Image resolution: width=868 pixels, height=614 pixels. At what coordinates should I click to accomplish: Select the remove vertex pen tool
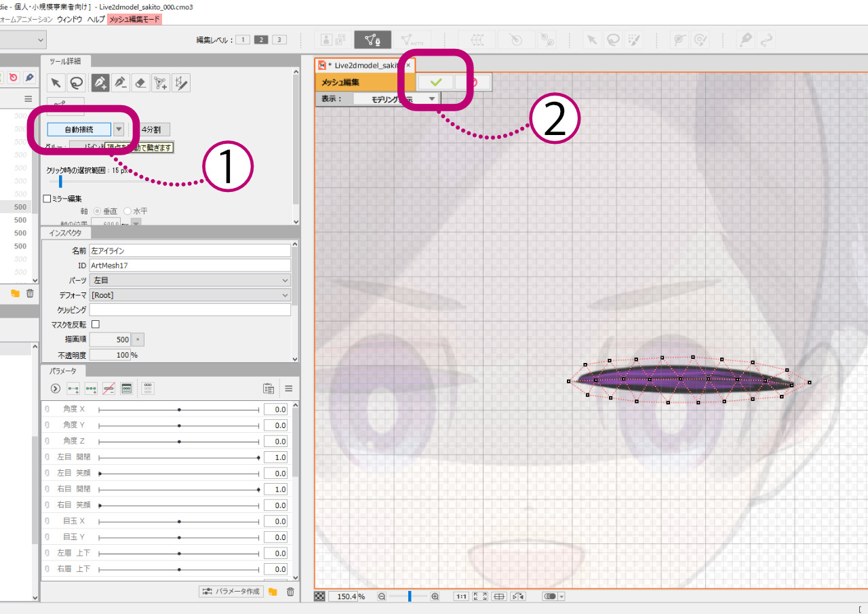point(121,83)
